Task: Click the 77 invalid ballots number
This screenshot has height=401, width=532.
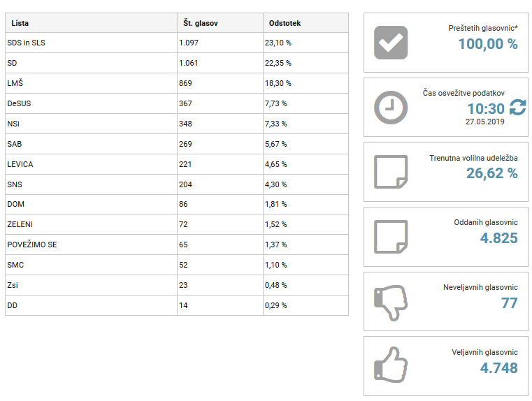Action: (x=510, y=303)
